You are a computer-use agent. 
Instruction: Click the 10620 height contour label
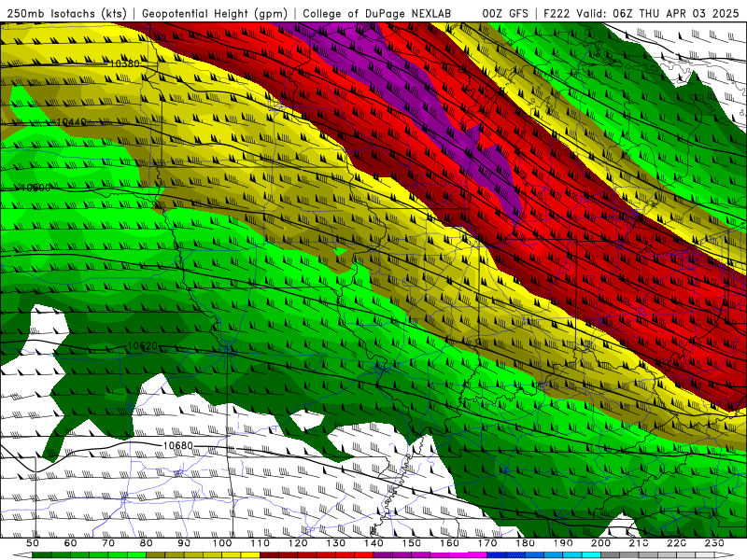(143, 345)
